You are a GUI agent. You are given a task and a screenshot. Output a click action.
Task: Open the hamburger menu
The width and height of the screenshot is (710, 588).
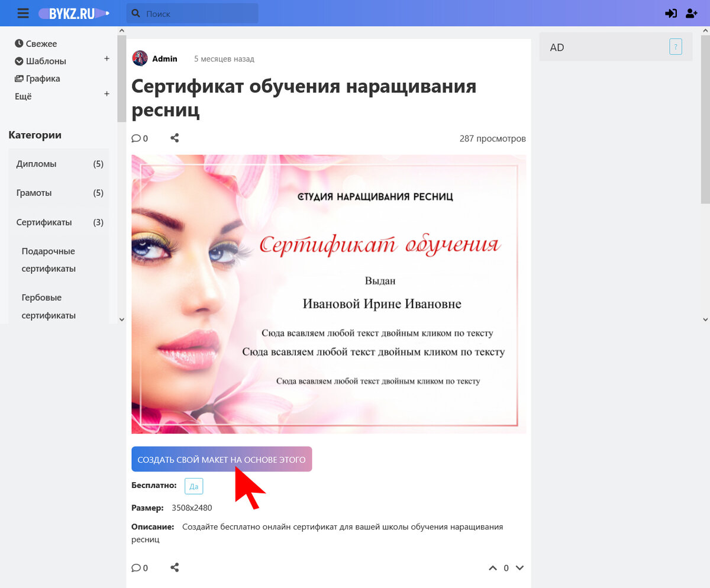pos(23,12)
